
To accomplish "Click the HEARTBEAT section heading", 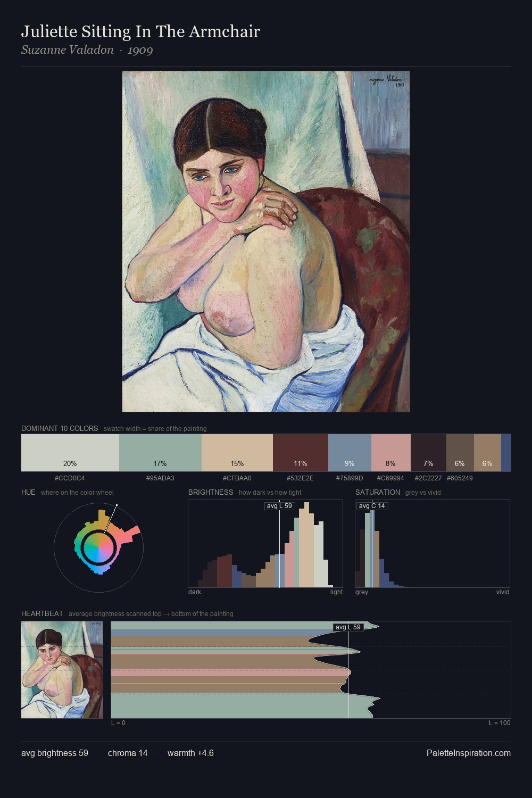I will [x=42, y=613].
